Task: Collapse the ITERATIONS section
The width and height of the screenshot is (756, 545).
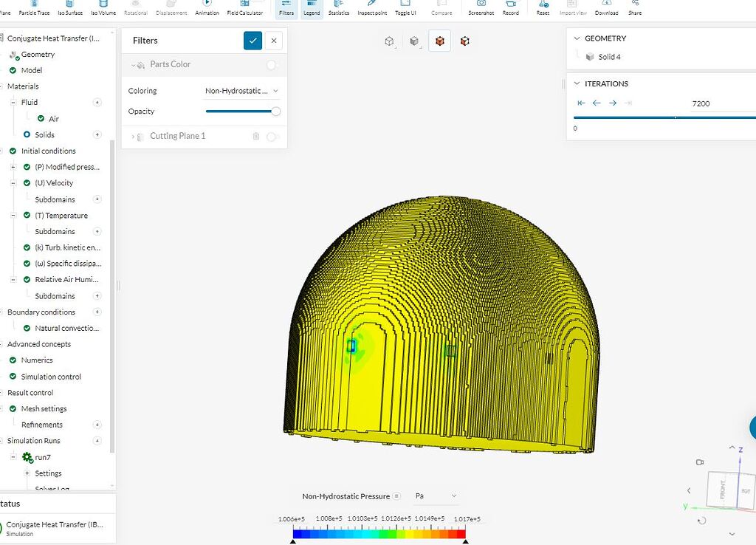Action: pos(577,83)
